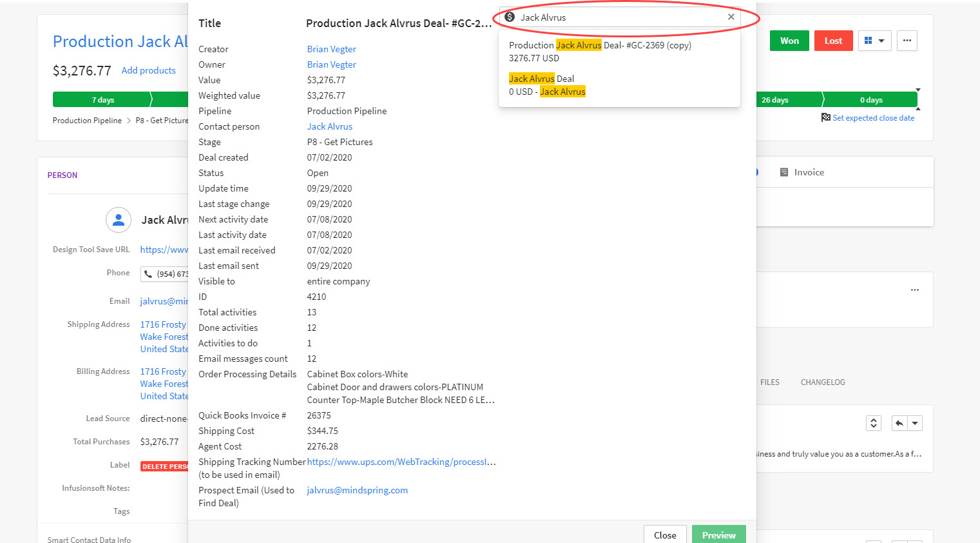The height and width of the screenshot is (543, 980).
Task: Open the three-dot more actions menu beside Lost
Action: [907, 41]
